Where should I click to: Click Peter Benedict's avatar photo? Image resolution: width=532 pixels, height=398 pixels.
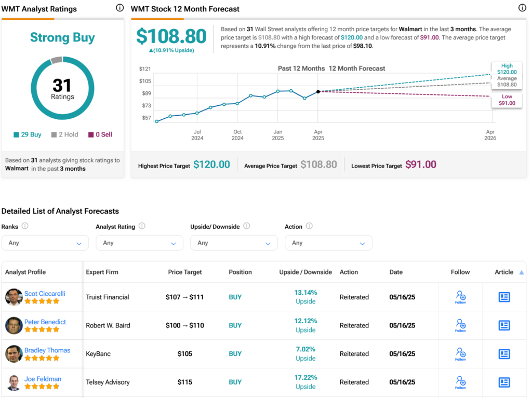coord(14,325)
